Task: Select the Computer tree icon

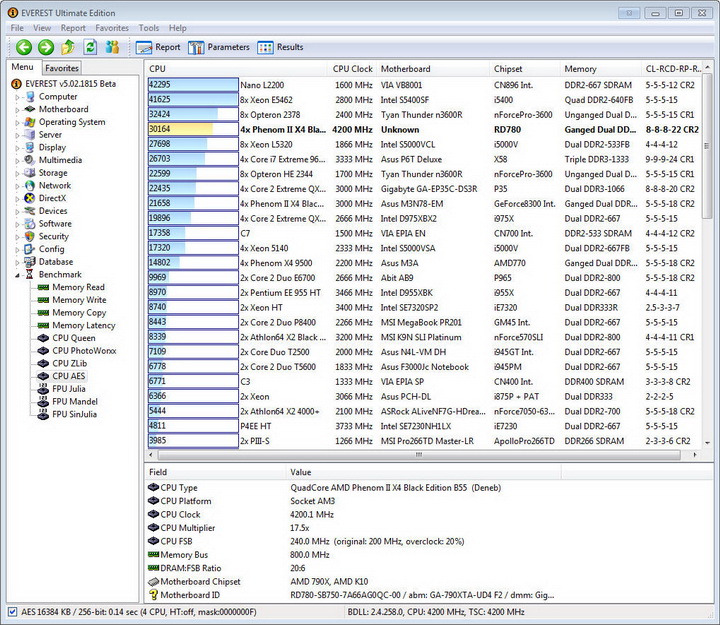Action: click(30, 97)
